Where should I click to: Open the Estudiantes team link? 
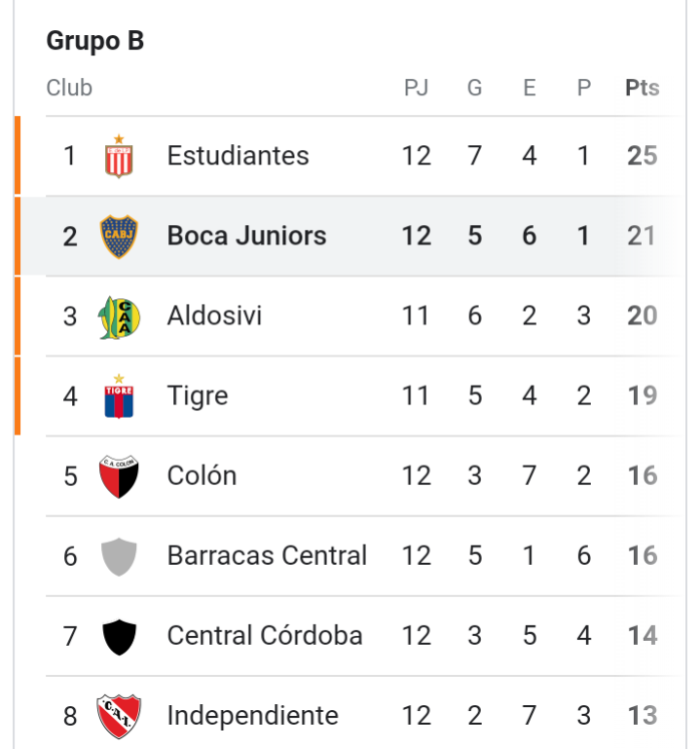coord(238,156)
